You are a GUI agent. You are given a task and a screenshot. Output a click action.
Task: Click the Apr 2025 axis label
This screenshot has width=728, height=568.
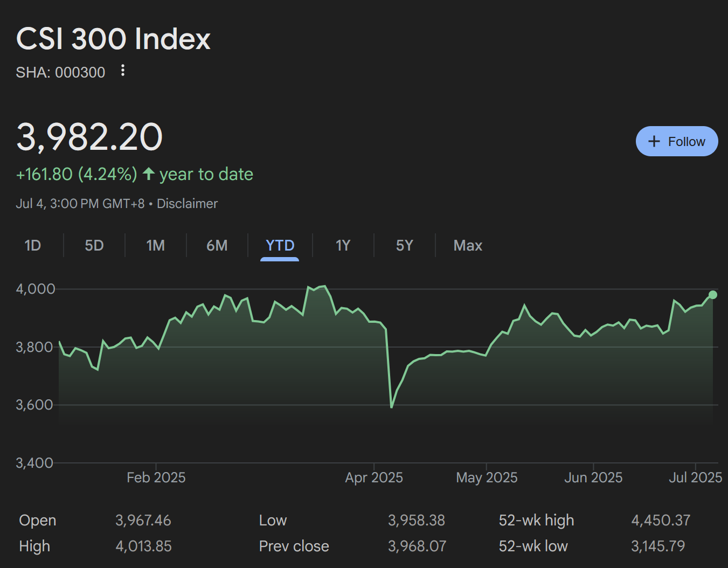pos(374,477)
